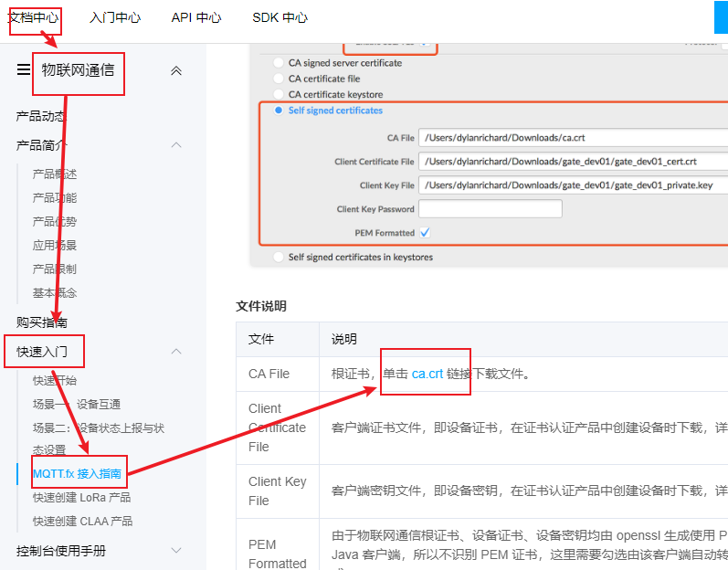The image size is (728, 570).
Task: Open 购买指南 in the sidebar
Action: pyautogui.click(x=41, y=322)
